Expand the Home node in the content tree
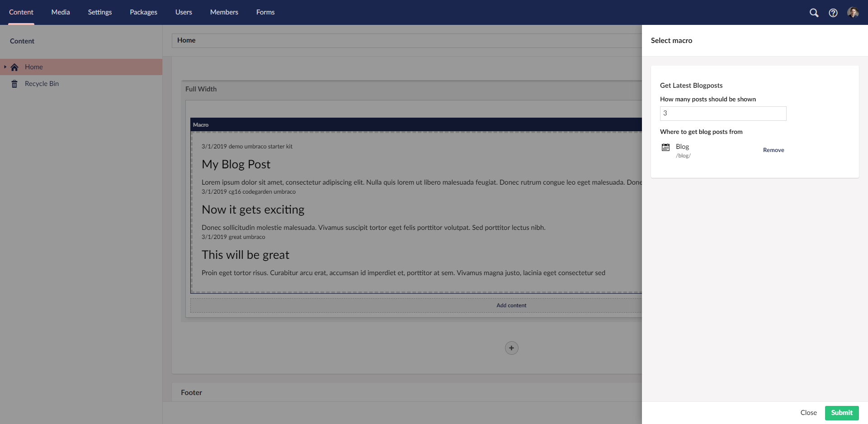The height and width of the screenshot is (424, 868). (x=5, y=67)
